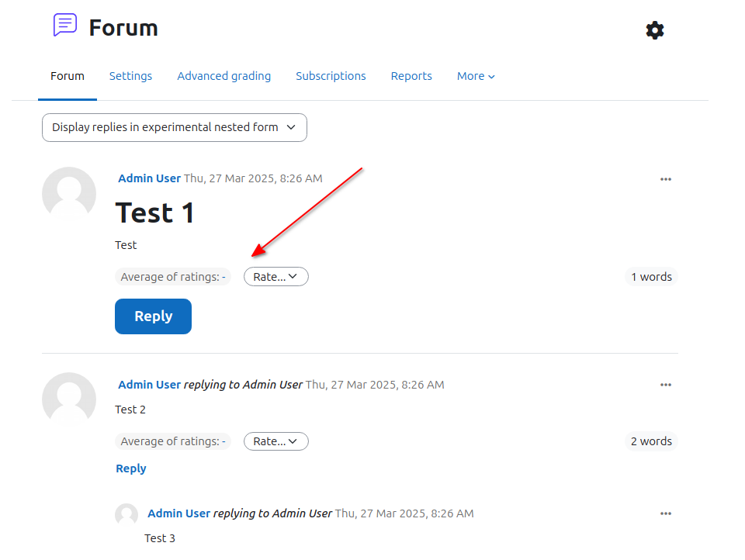Viewport: 745px width, 560px height.
Task: Click Admin User author link on Test 3 reply
Action: [178, 513]
